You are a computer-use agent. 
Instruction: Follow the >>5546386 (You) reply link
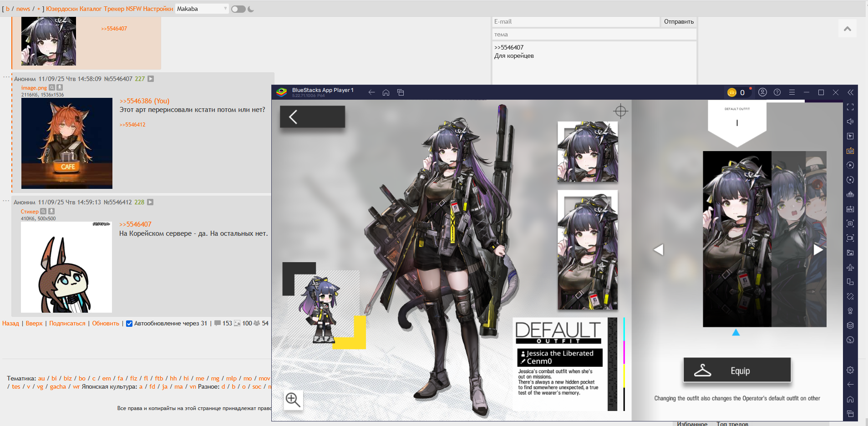(x=144, y=101)
